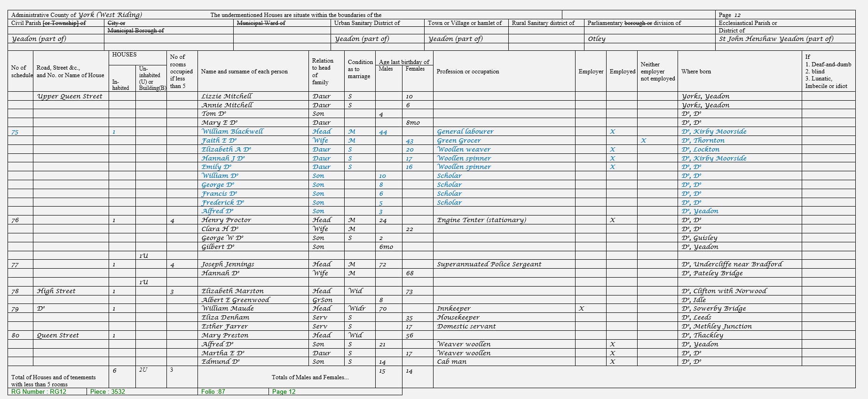Select the name Elizabeth Marston
The image size is (868, 399).
click(x=232, y=291)
